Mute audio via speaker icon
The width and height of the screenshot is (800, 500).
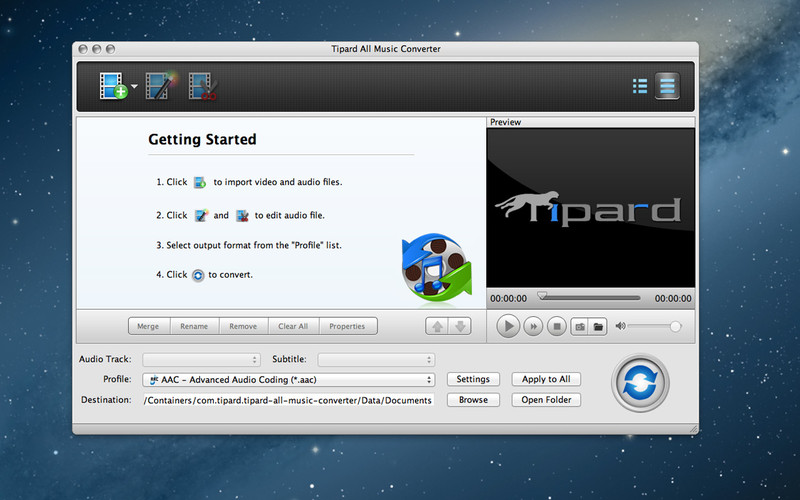pyautogui.click(x=620, y=326)
